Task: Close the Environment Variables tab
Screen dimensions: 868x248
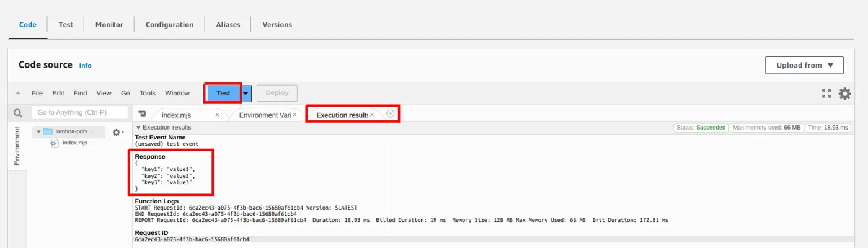Action: tap(294, 115)
